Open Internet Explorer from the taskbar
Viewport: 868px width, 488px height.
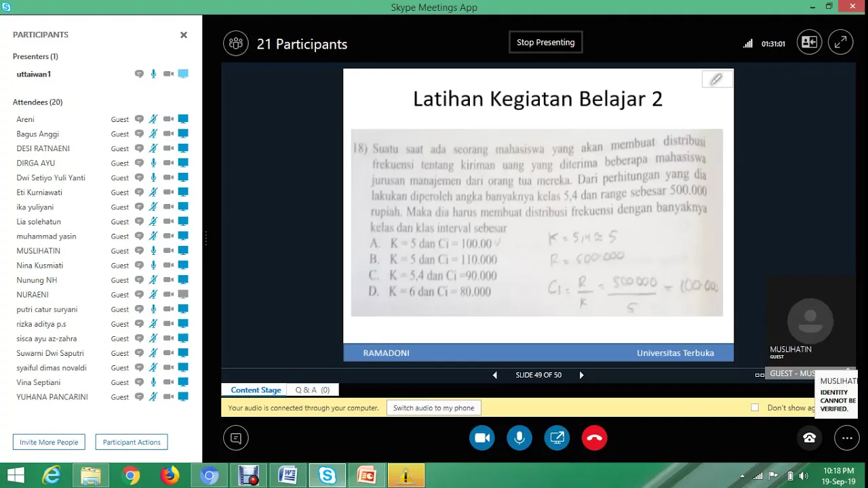(52, 476)
